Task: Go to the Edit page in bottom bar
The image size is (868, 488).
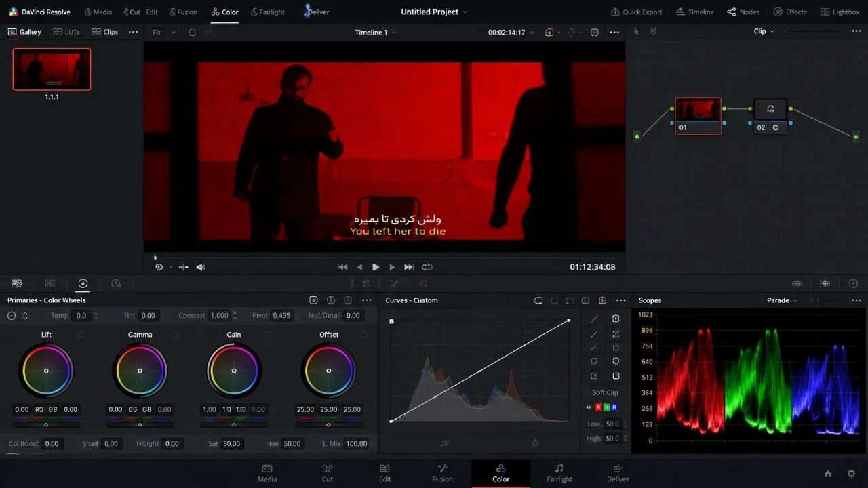Action: pyautogui.click(x=384, y=473)
